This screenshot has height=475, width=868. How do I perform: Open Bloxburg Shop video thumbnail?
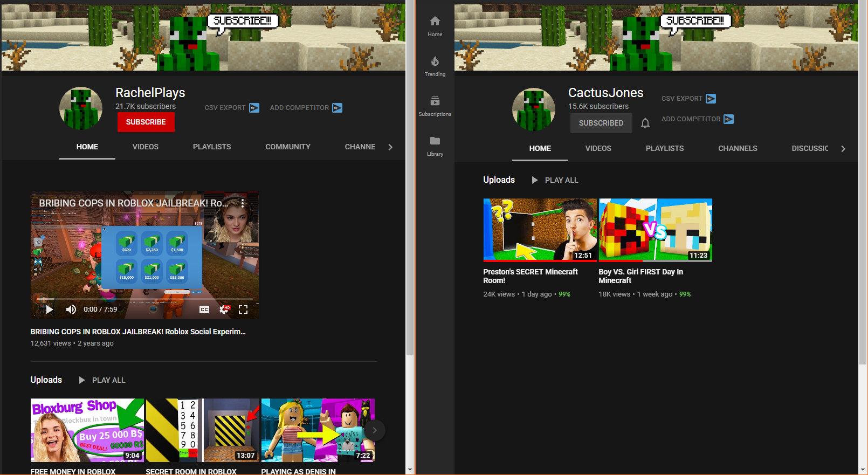click(x=87, y=430)
